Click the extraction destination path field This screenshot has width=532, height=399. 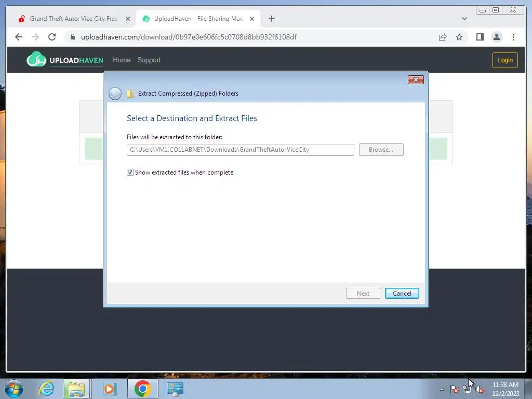pyautogui.click(x=240, y=150)
